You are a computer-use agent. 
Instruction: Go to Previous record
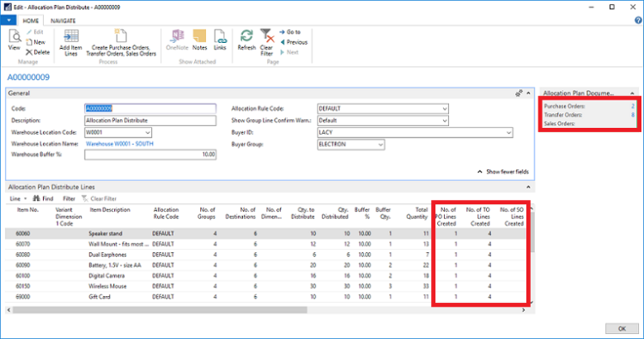[x=294, y=42]
